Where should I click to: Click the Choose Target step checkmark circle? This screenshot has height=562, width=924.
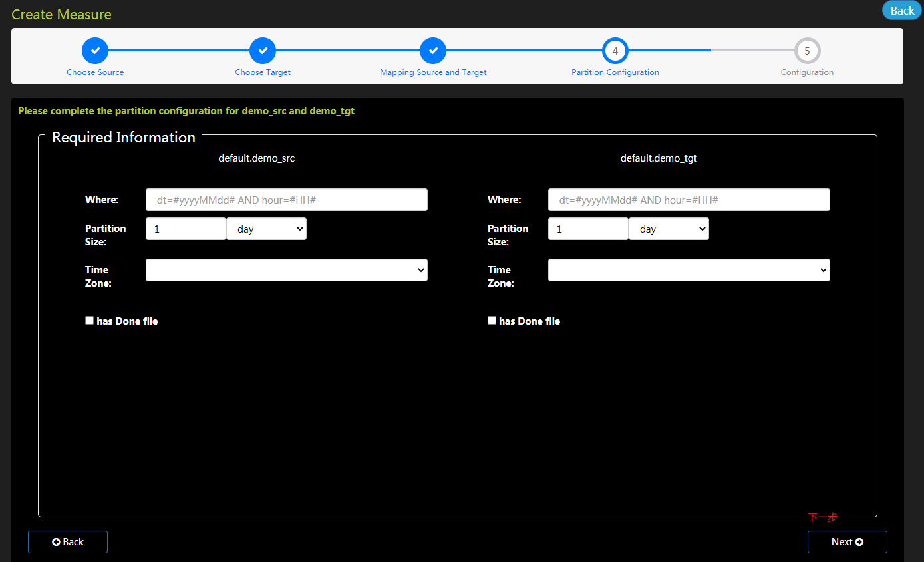[263, 51]
